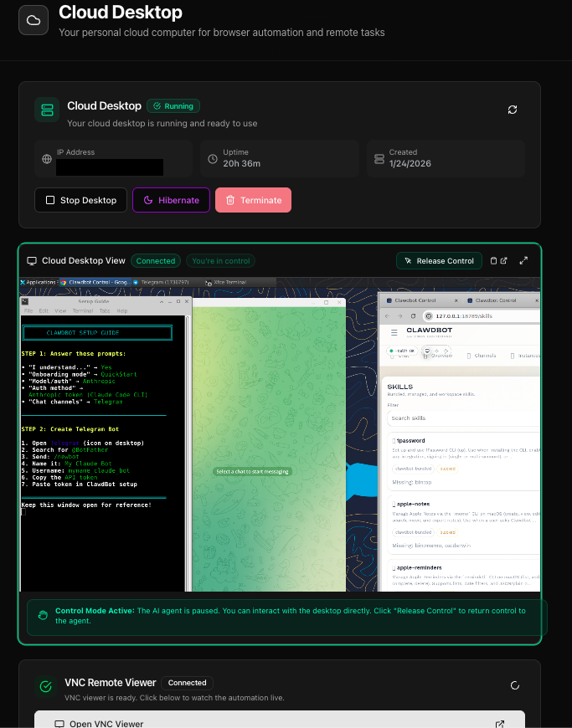Expand Cloud Desktop View to fullscreen
The height and width of the screenshot is (728, 572).
point(523,260)
